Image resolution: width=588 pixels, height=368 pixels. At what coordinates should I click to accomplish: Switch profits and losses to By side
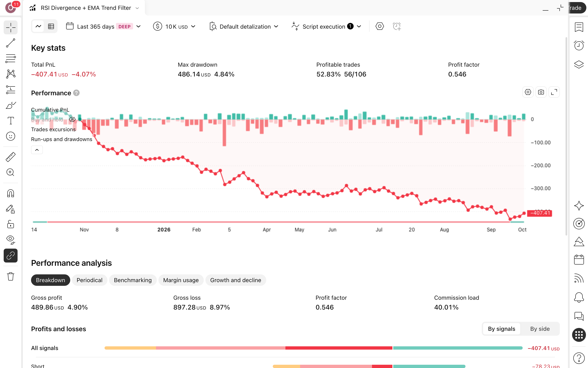click(x=540, y=329)
